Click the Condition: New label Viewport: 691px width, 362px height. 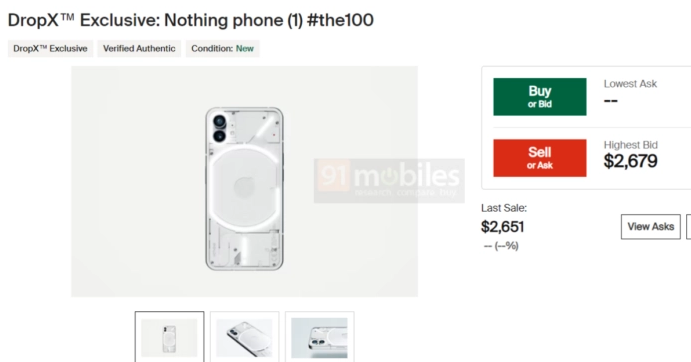click(x=223, y=49)
